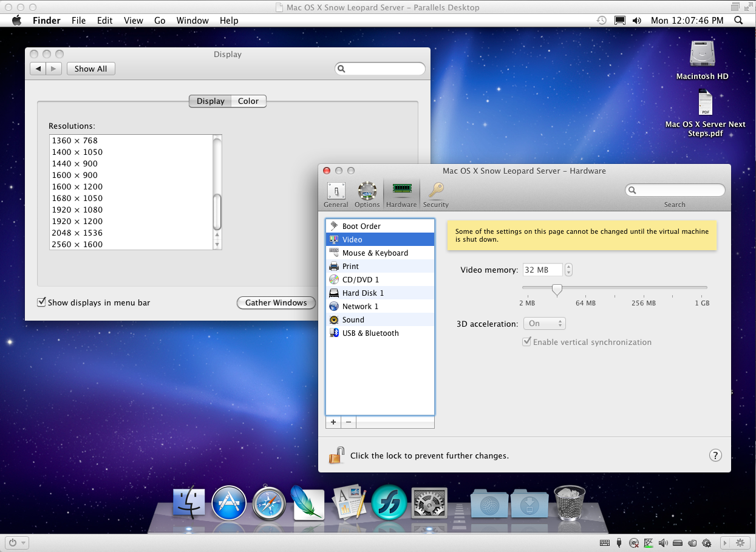Screen dimensions: 756x552
Task: Click the lock to prevent changes
Action: [x=336, y=455]
